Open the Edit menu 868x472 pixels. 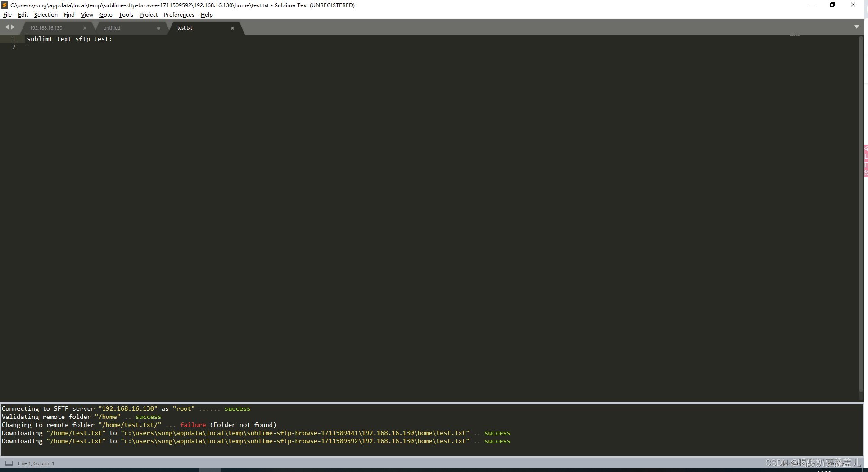(x=23, y=15)
